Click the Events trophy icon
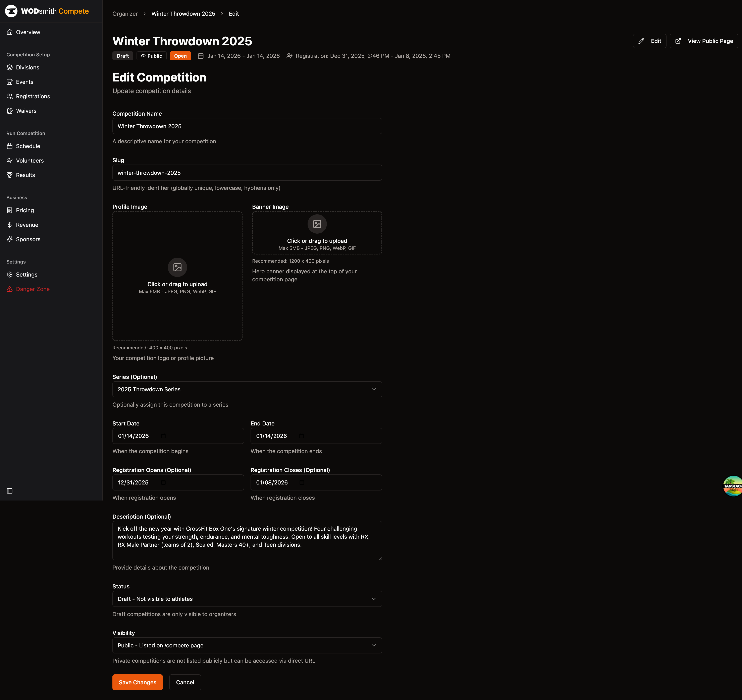This screenshot has width=742, height=700. (10, 82)
